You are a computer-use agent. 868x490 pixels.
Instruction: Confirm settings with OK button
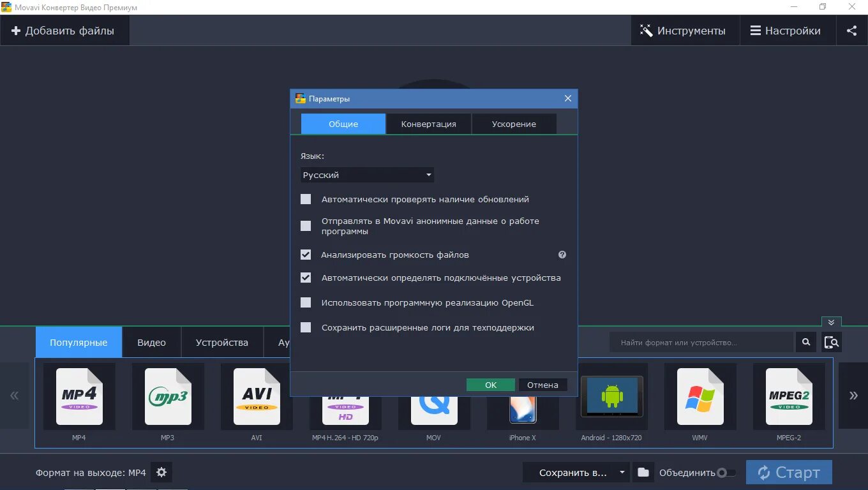click(491, 385)
